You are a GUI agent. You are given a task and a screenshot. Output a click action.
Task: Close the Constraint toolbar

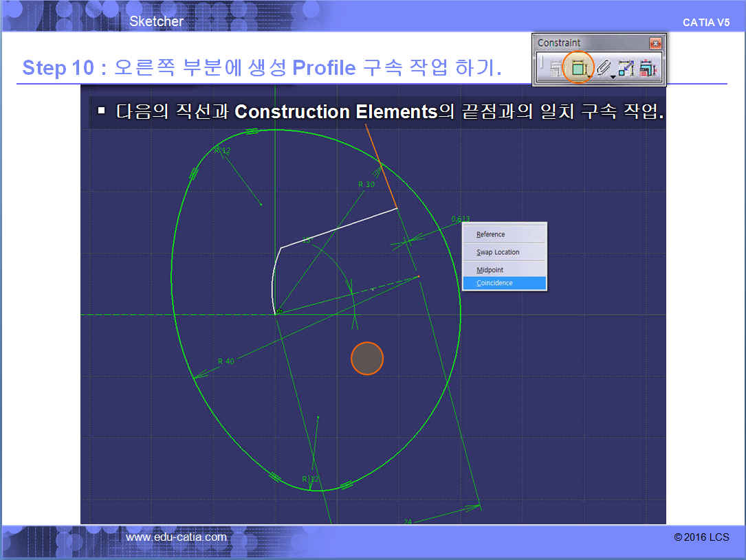(655, 43)
